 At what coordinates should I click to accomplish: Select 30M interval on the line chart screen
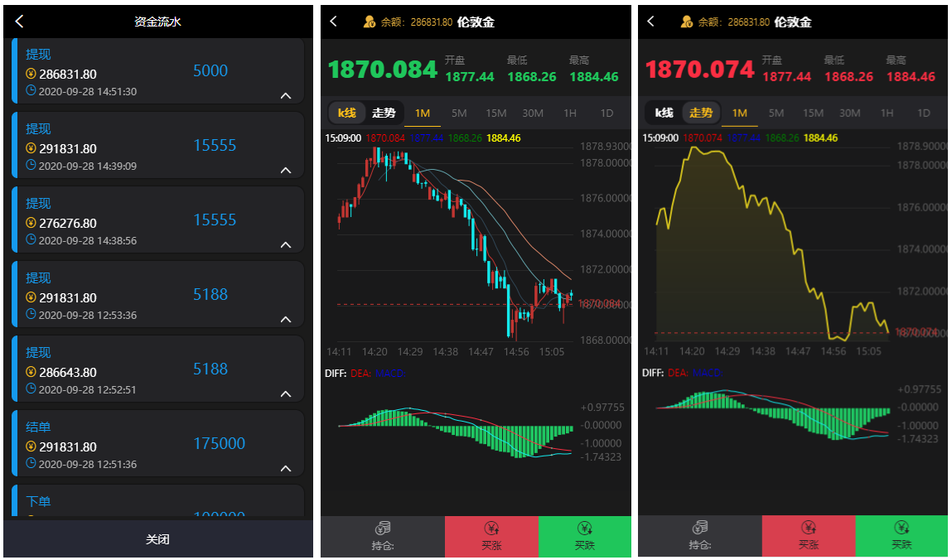click(850, 113)
